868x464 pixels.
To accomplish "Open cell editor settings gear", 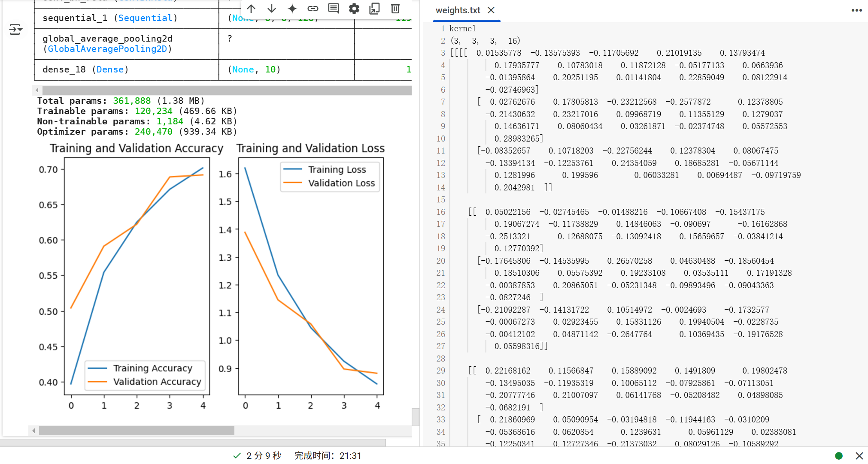I will tap(354, 9).
